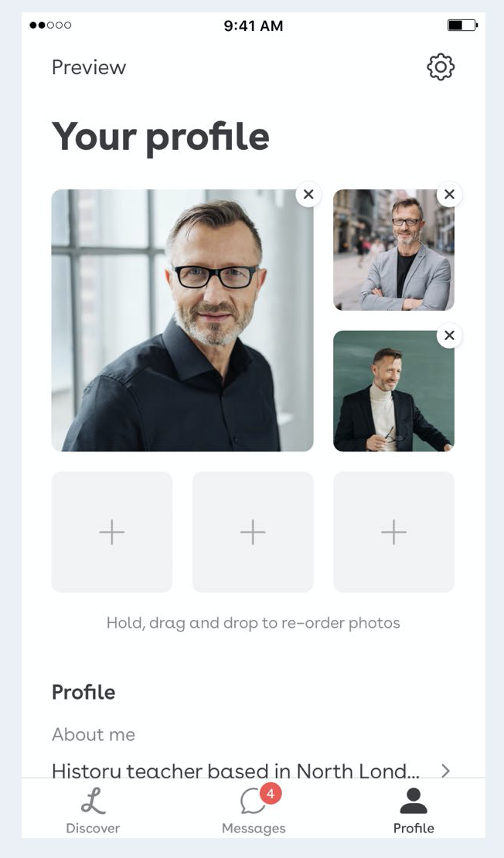
Task: Select the Profile tab
Action: pyautogui.click(x=414, y=811)
